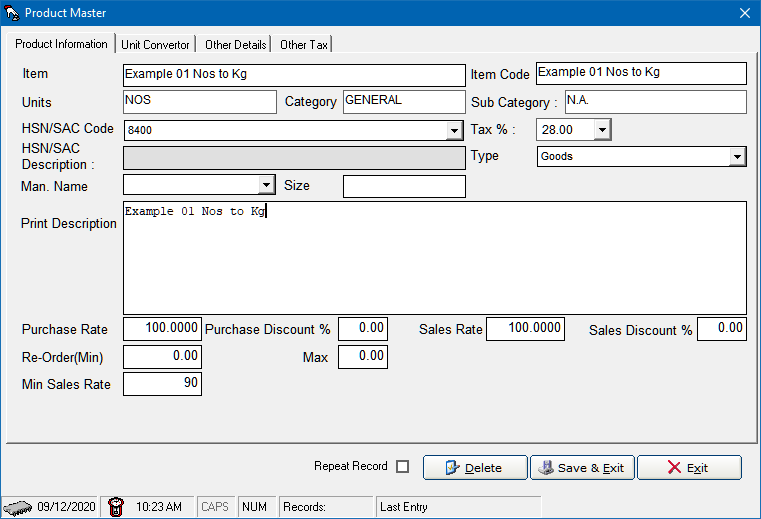Image resolution: width=761 pixels, height=519 pixels.
Task: Click the Repeat Record label text
Action: click(350, 466)
